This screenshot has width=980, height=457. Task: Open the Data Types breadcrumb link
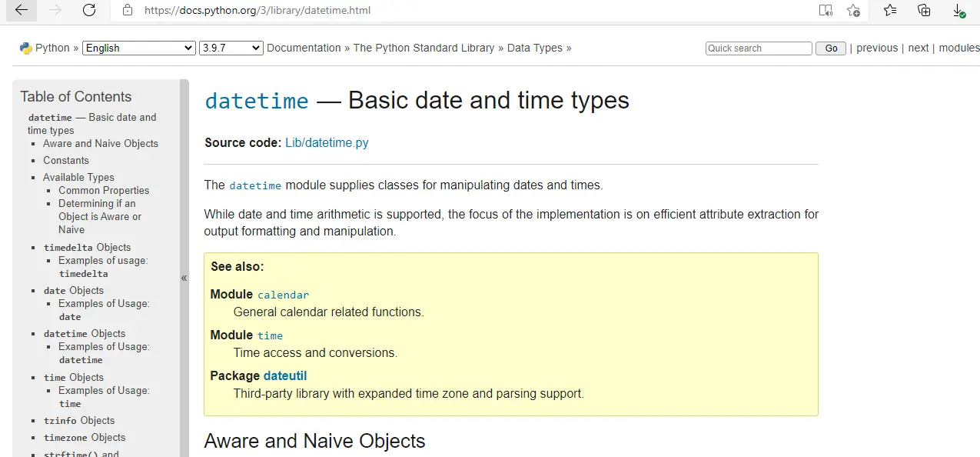click(535, 48)
